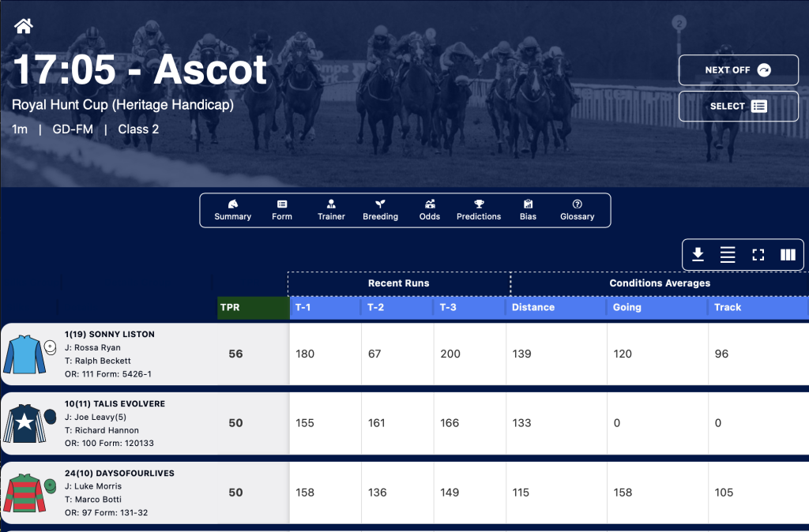
Task: Click Daysofourlives striped silks icon
Action: 24,493
